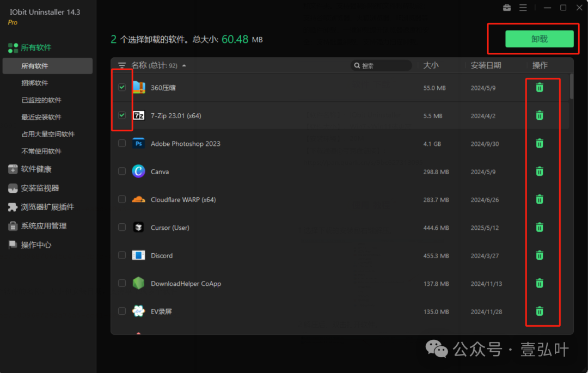This screenshot has height=373, width=588.
Task: Click trash icon for Discord
Action: point(539,255)
